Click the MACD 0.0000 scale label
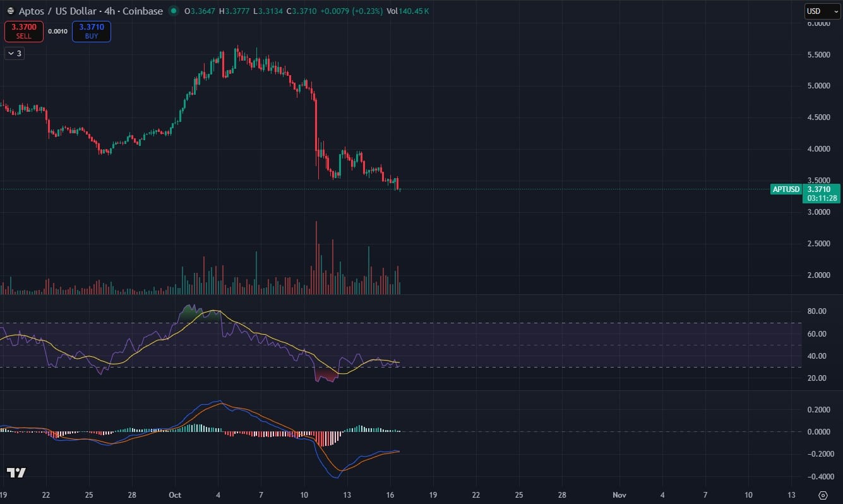The width and height of the screenshot is (843, 504). tap(820, 432)
